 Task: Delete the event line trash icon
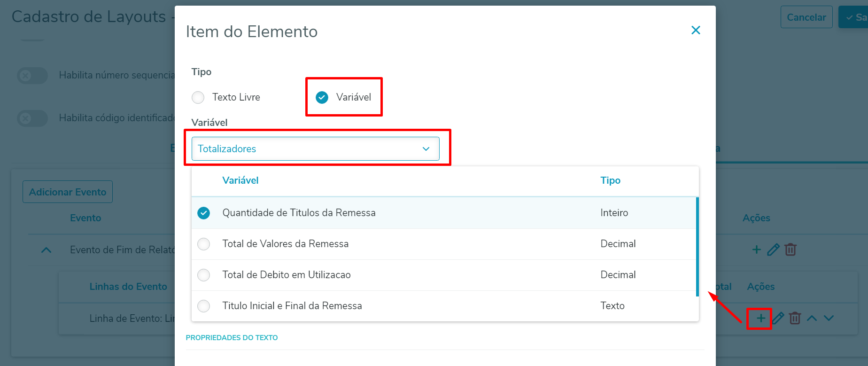(795, 318)
